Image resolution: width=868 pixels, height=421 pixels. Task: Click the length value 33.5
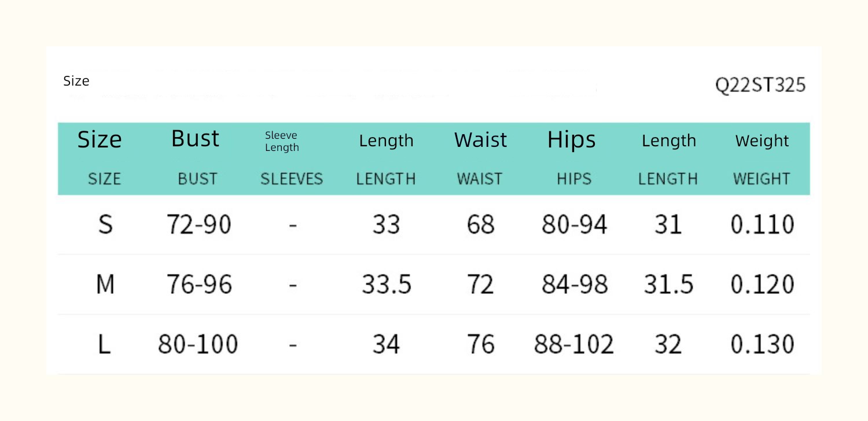(387, 285)
